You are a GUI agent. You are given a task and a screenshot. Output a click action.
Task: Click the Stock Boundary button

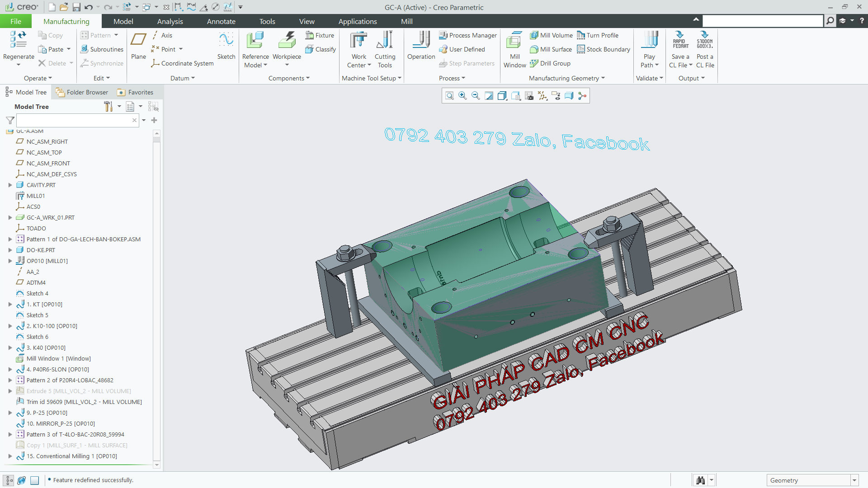[603, 49]
